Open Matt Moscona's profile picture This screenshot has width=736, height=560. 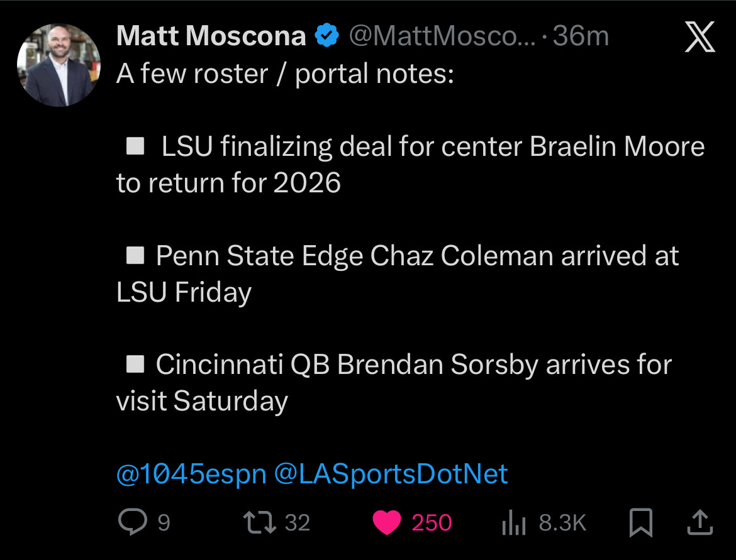58,65
